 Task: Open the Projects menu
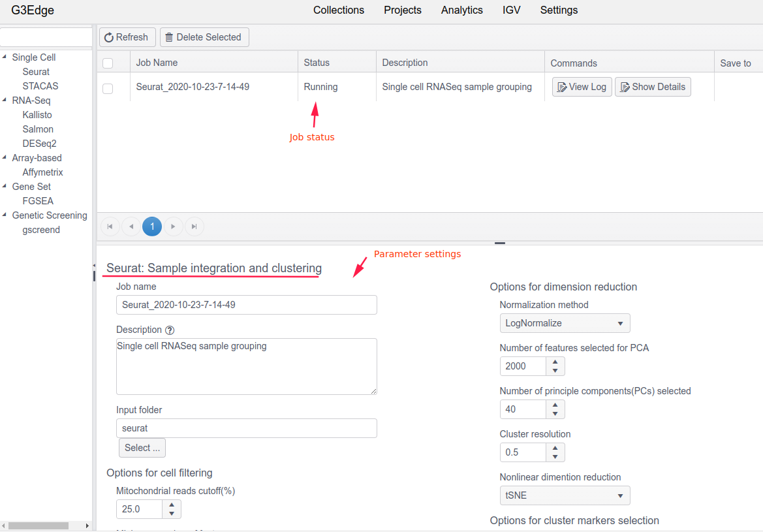[403, 10]
